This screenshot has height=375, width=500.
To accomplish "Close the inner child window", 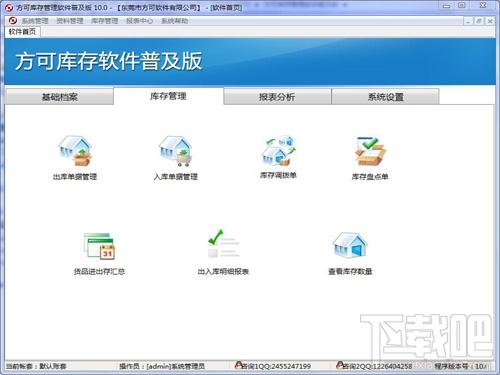I will click(490, 21).
